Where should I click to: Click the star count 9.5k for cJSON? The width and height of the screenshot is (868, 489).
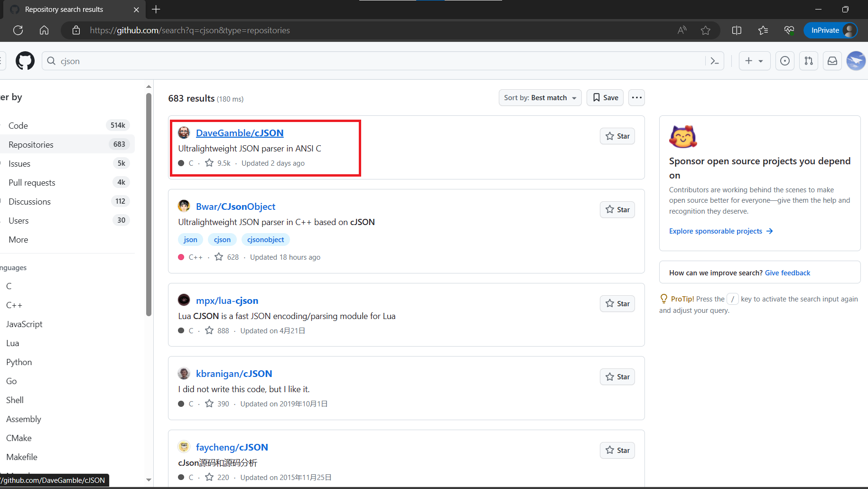click(218, 163)
